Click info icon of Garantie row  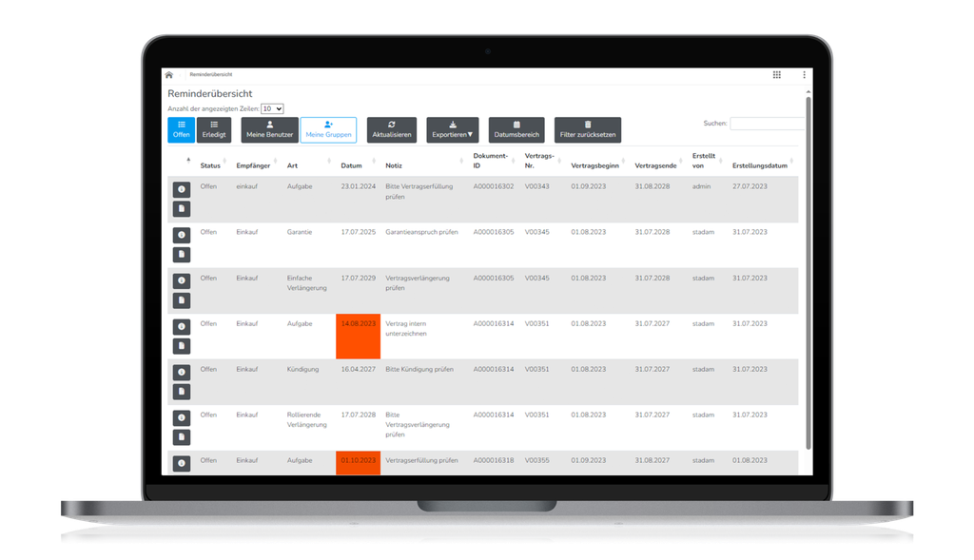coord(182,235)
